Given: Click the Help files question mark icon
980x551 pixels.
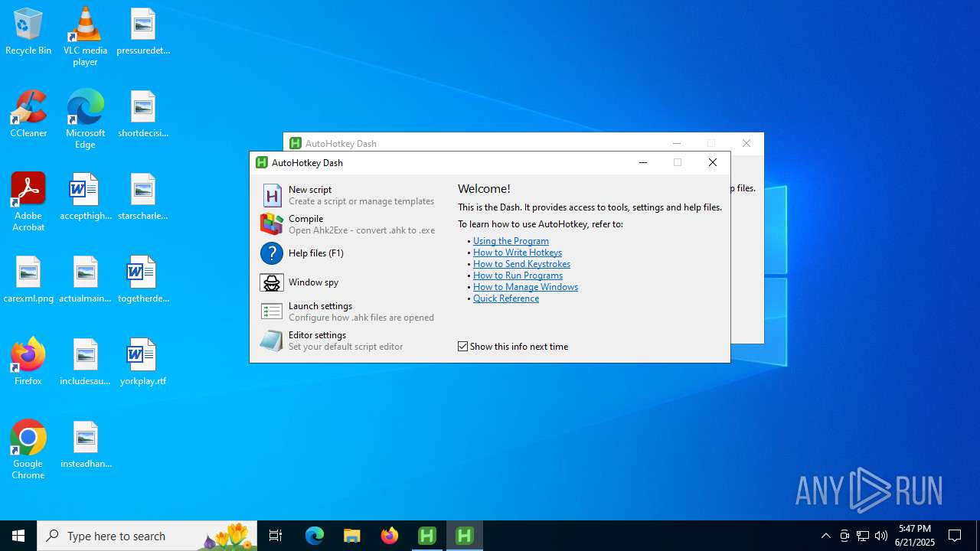Looking at the screenshot, I should (272, 253).
